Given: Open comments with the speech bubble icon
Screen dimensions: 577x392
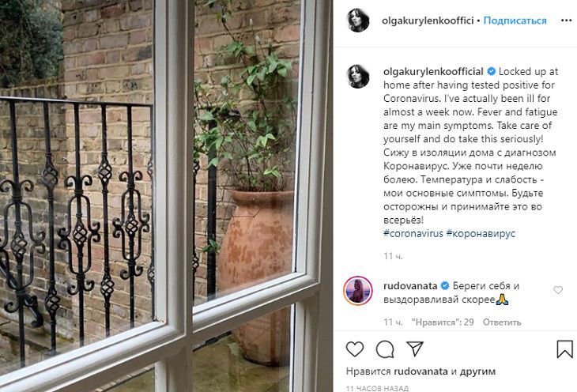Looking at the screenshot, I should tap(385, 349).
